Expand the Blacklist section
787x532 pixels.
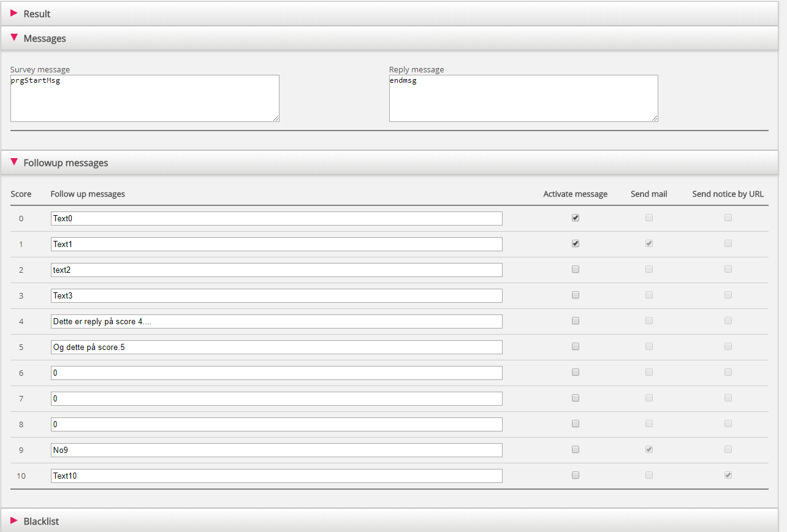click(41, 521)
